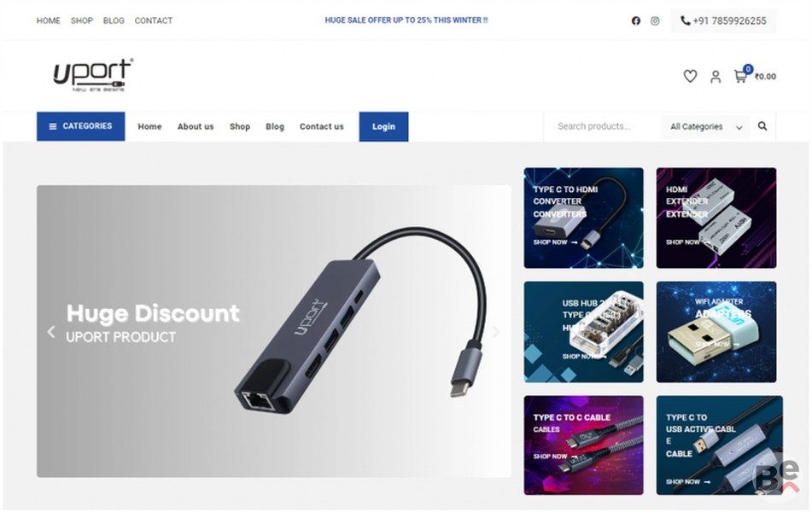Go to previous slide arrow
812x512 pixels.
pos(50,331)
